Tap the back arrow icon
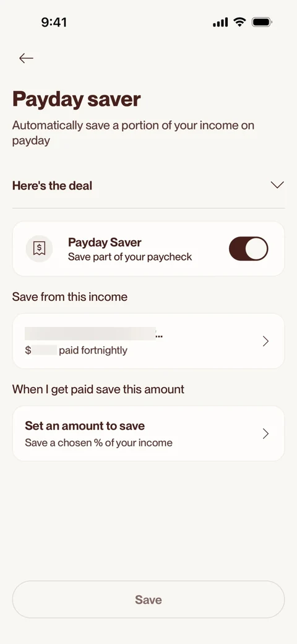The height and width of the screenshot is (644, 297). coord(26,58)
